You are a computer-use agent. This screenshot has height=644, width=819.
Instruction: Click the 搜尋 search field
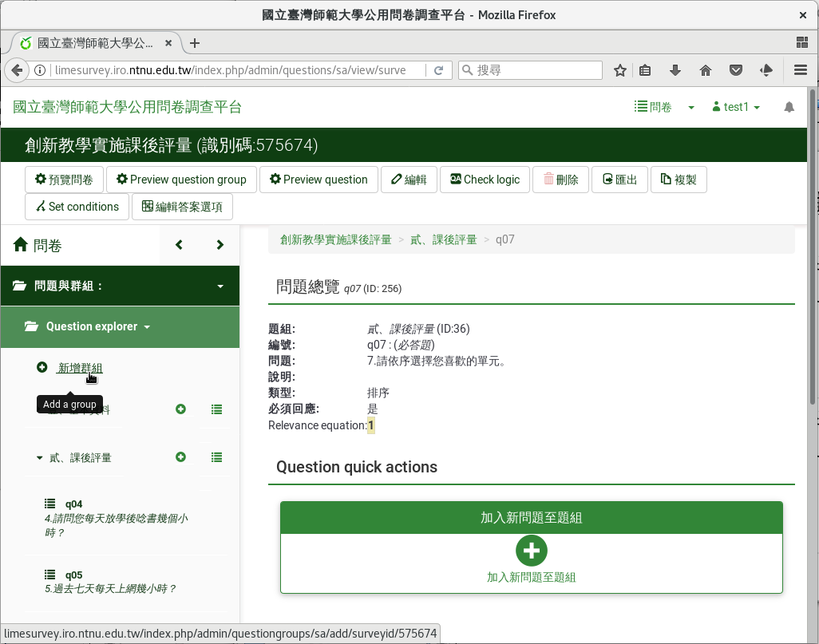[530, 70]
